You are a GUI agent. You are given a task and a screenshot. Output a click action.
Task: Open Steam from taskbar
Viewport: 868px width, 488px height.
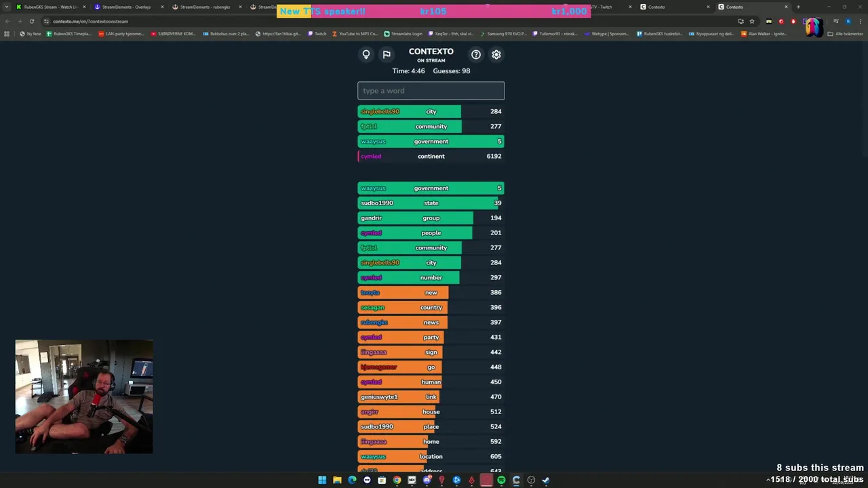546,480
